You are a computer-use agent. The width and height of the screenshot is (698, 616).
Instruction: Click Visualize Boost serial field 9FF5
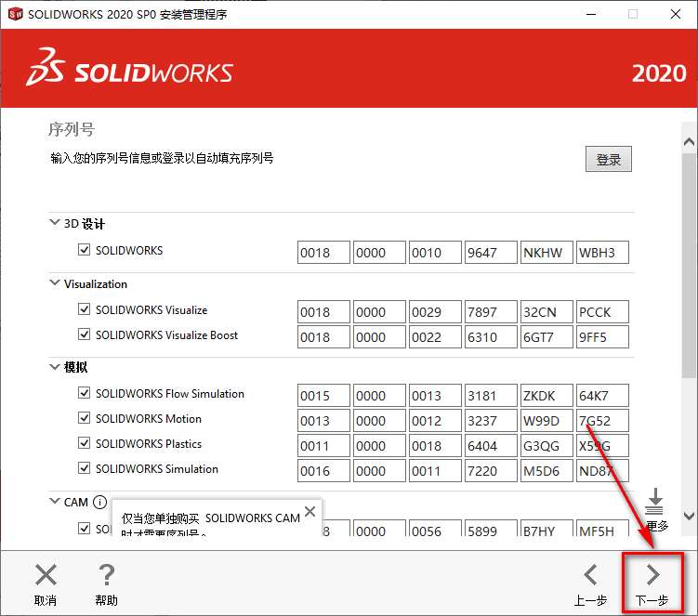coord(602,337)
